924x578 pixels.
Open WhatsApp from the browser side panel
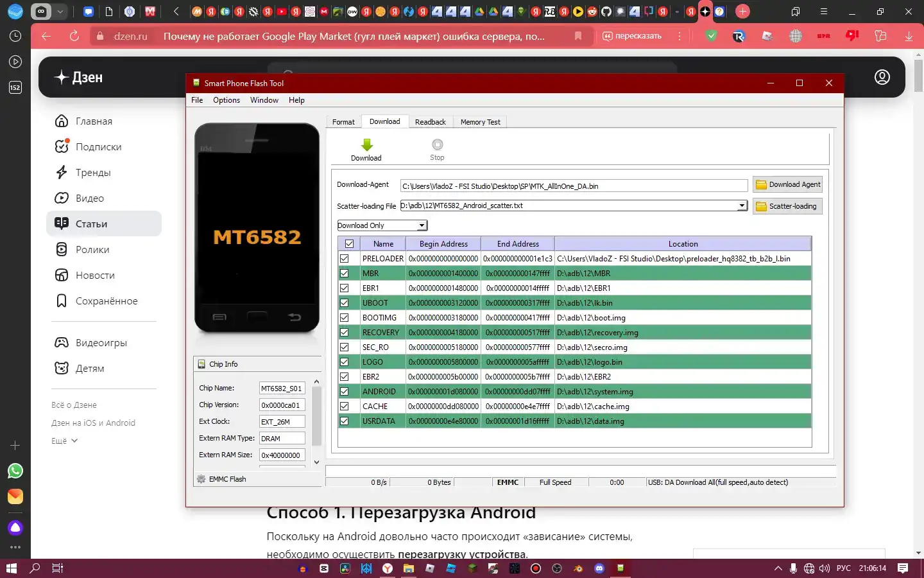[x=15, y=471]
